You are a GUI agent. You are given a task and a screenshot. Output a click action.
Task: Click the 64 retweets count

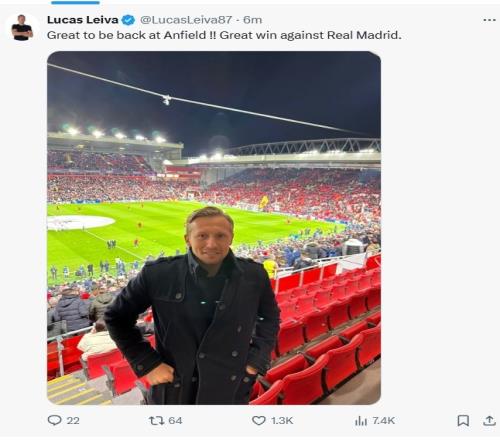tap(175, 421)
